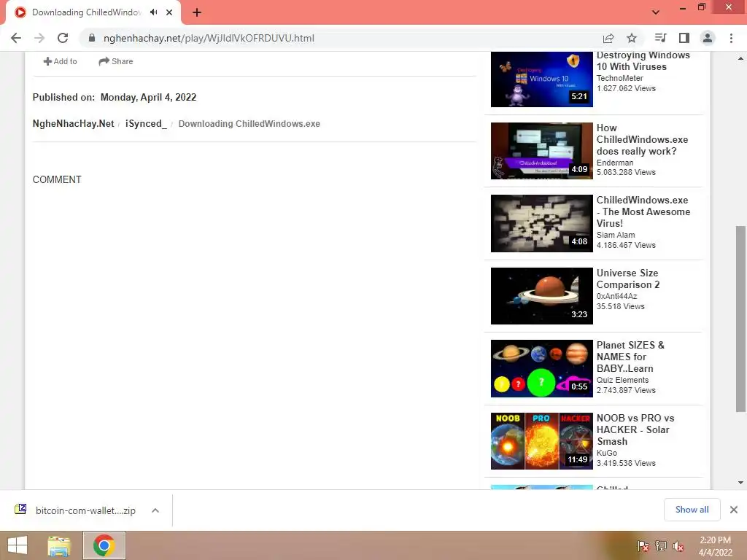Select the Downloading ChilledWindows tab

86,12
